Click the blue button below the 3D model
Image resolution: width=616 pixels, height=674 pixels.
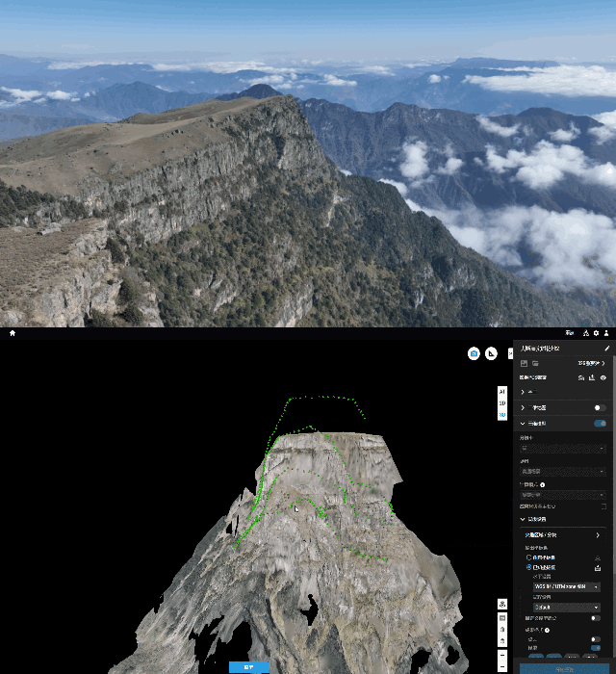(248, 666)
